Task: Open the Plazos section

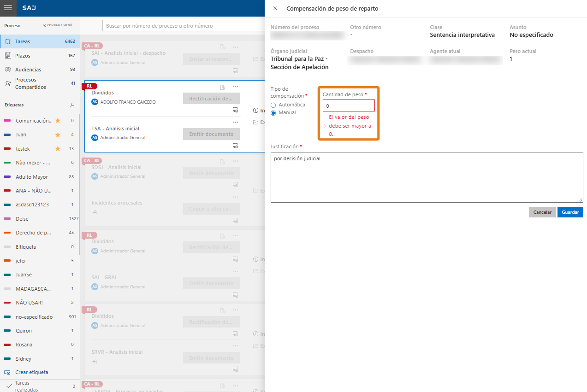Action: tap(40, 56)
